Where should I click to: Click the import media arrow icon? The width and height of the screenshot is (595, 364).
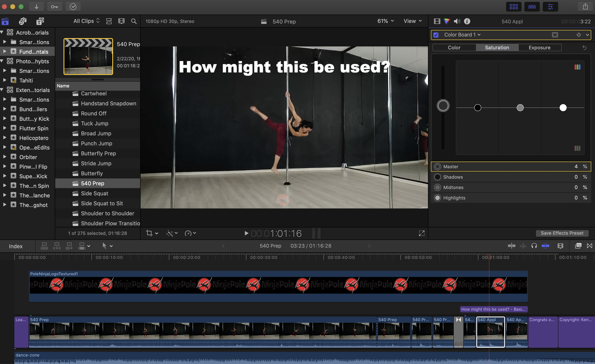[36, 6]
